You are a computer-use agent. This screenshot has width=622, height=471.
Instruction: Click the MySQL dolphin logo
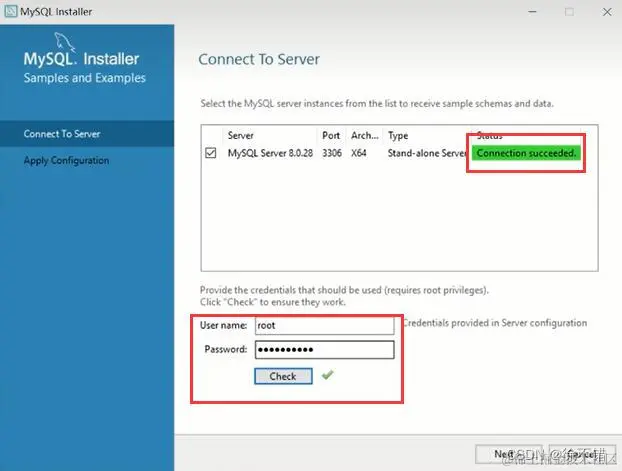pos(65,42)
